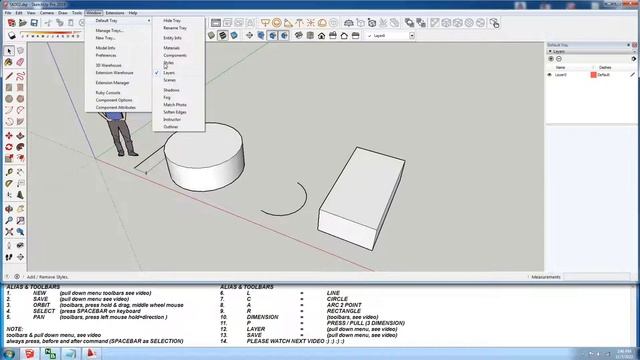Activate the Orbit tool

click(9, 209)
